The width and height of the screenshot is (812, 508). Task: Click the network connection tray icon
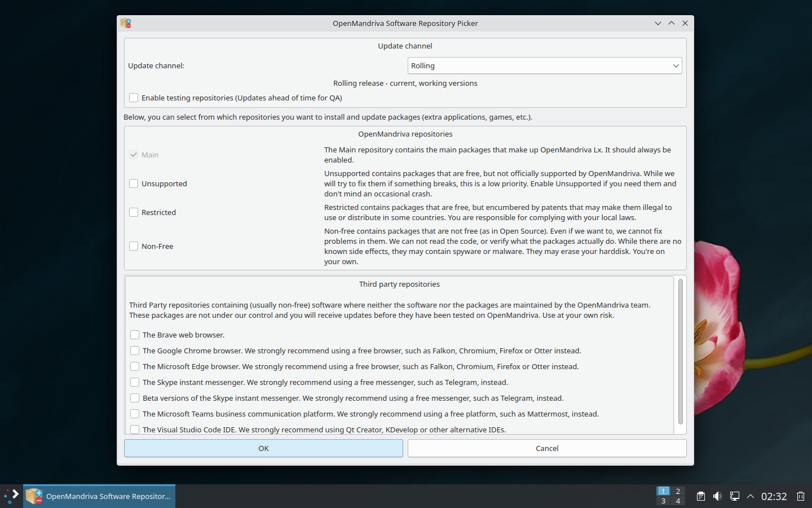click(734, 496)
